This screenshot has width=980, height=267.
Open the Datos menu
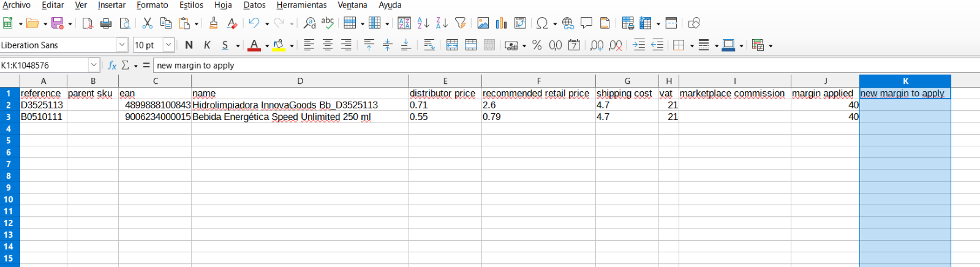click(x=254, y=6)
